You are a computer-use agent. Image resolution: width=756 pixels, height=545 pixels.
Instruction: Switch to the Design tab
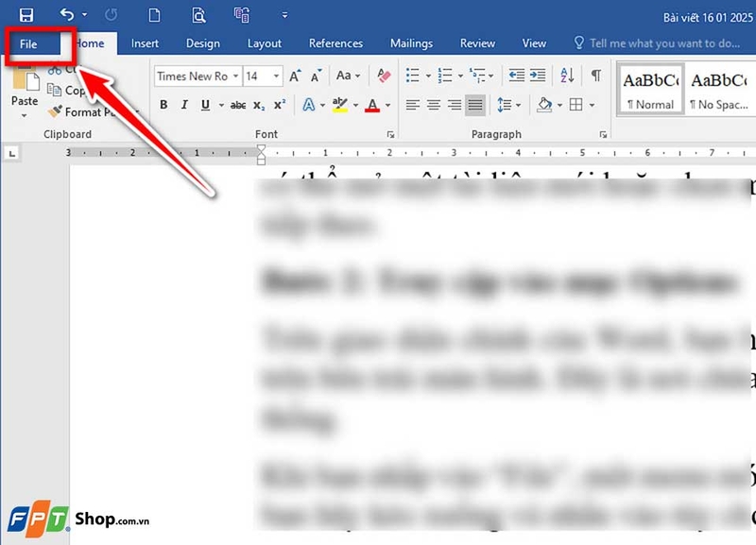[203, 43]
